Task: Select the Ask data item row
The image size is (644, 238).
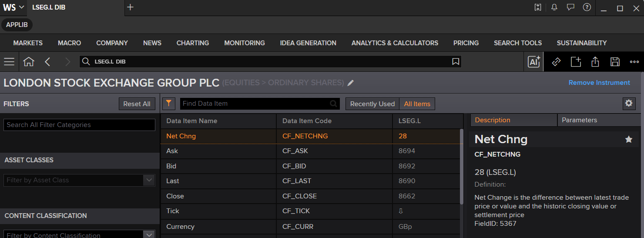Action: point(310,151)
